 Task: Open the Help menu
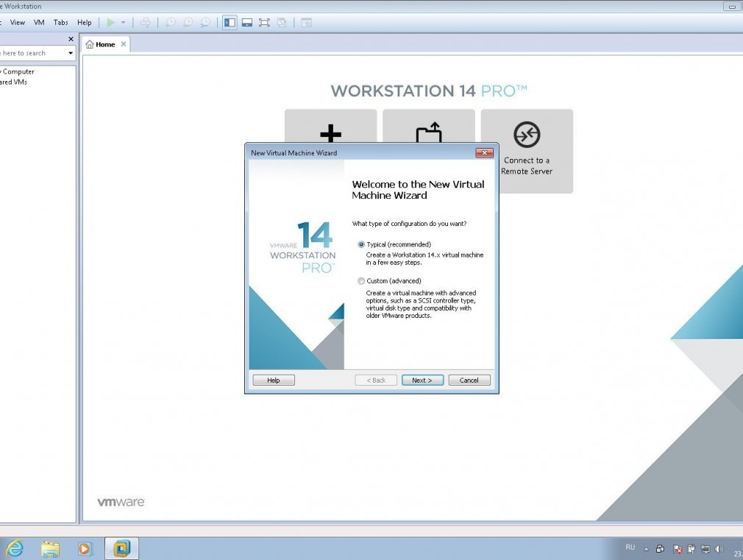(x=85, y=22)
